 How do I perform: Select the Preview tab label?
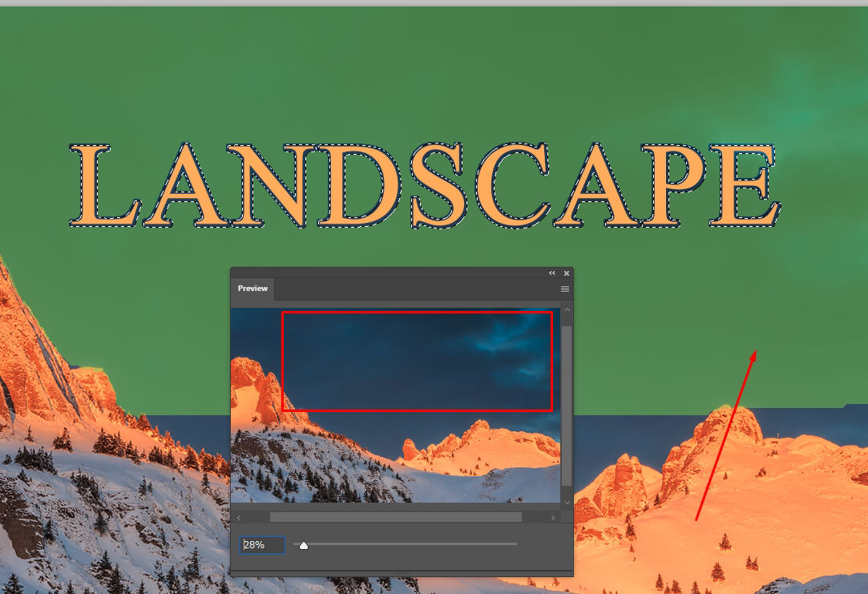tap(252, 289)
